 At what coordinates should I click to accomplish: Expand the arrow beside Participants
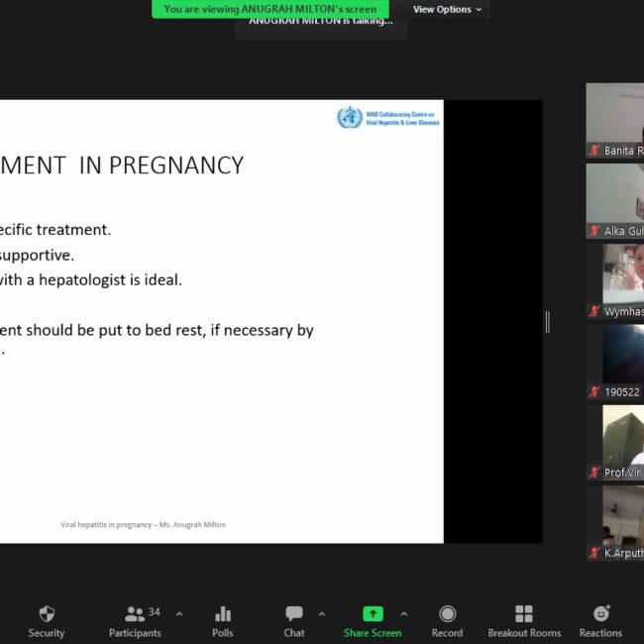click(179, 614)
